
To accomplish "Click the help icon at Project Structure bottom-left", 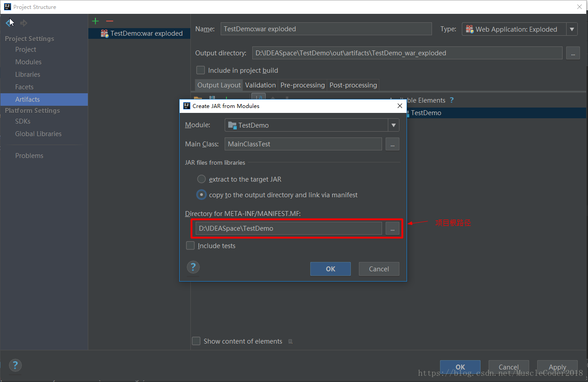I will [x=15, y=365].
